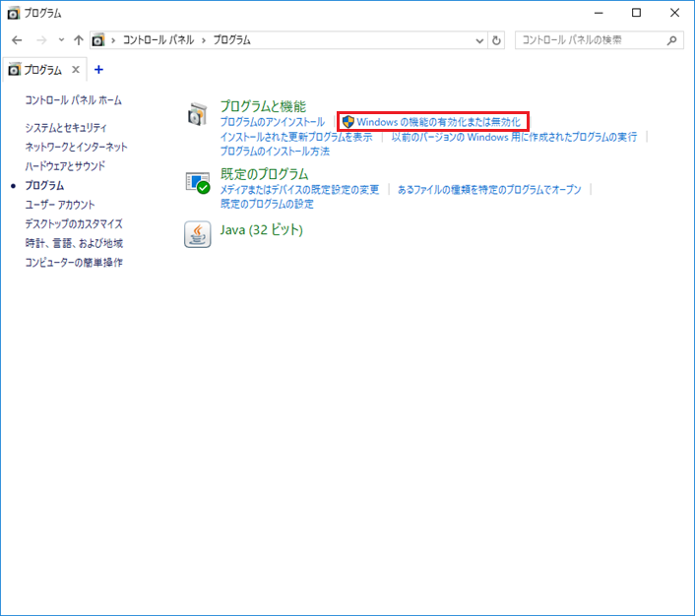Click the Control Panel icon in address bar
The height and width of the screenshot is (616, 695).
[x=98, y=40]
